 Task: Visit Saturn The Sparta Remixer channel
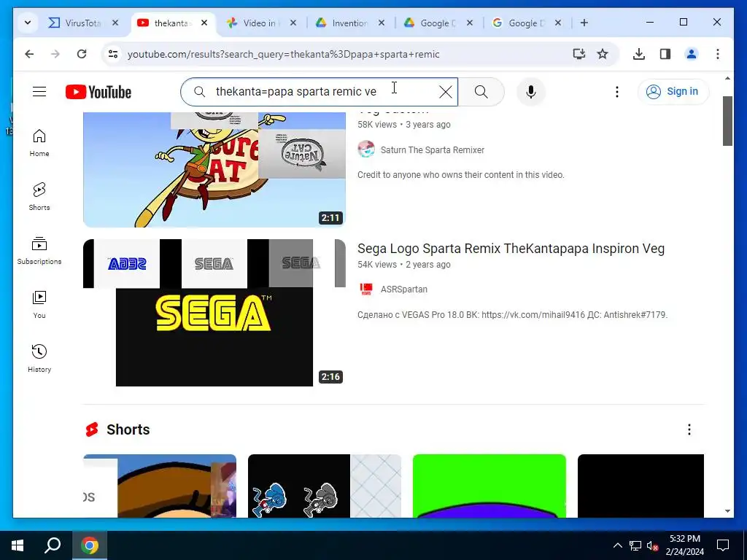coord(432,150)
